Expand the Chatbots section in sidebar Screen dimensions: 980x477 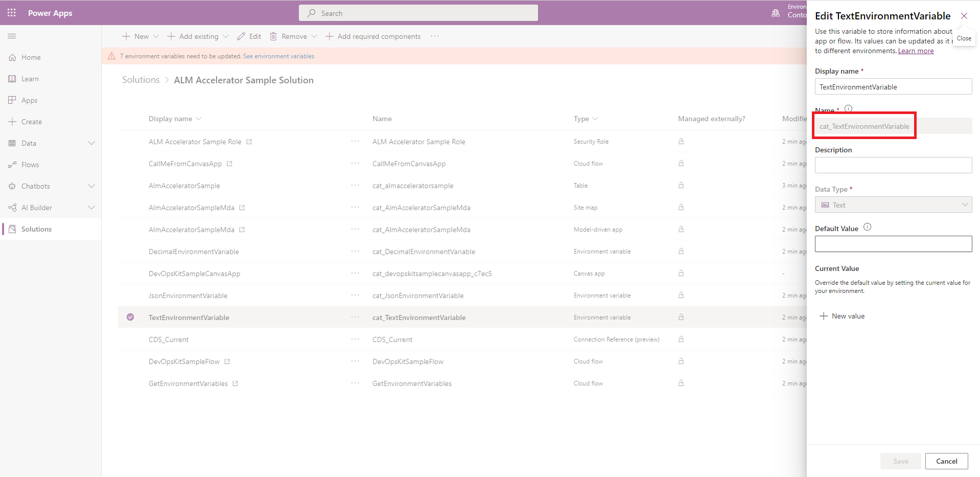(91, 186)
